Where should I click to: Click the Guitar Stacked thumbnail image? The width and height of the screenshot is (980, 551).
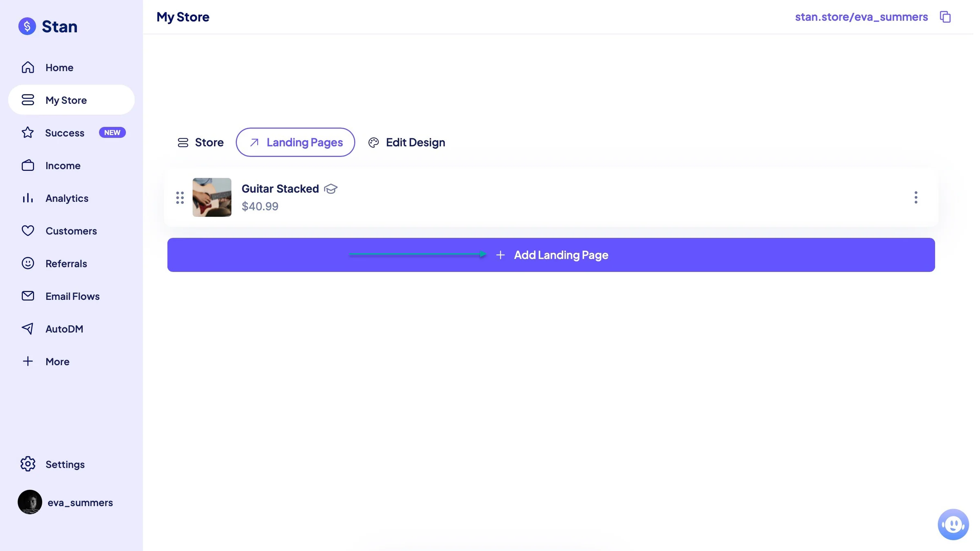(212, 197)
